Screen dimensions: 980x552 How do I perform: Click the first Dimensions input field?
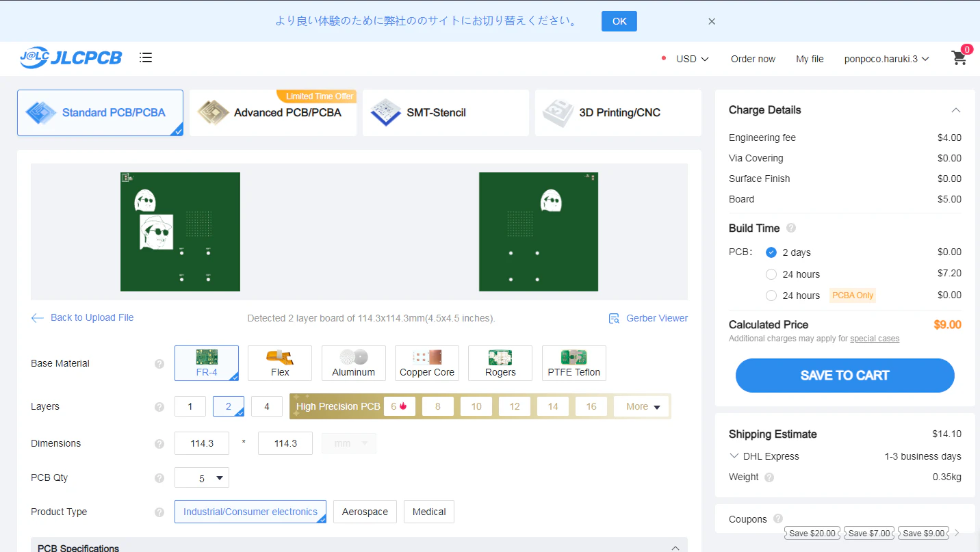pos(202,443)
